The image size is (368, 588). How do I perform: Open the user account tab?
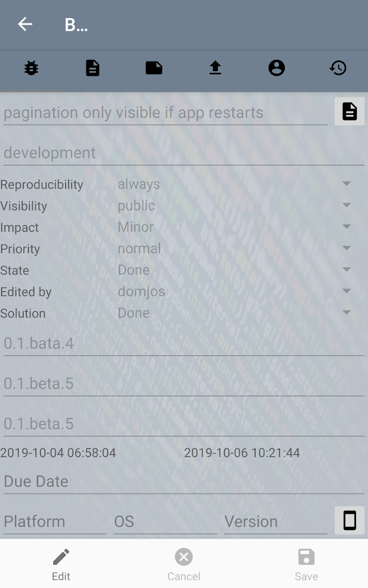click(276, 68)
